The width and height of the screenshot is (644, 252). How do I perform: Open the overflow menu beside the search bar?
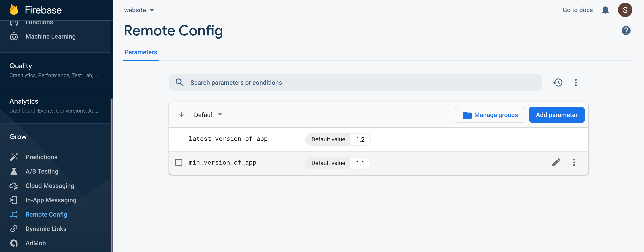pos(576,83)
